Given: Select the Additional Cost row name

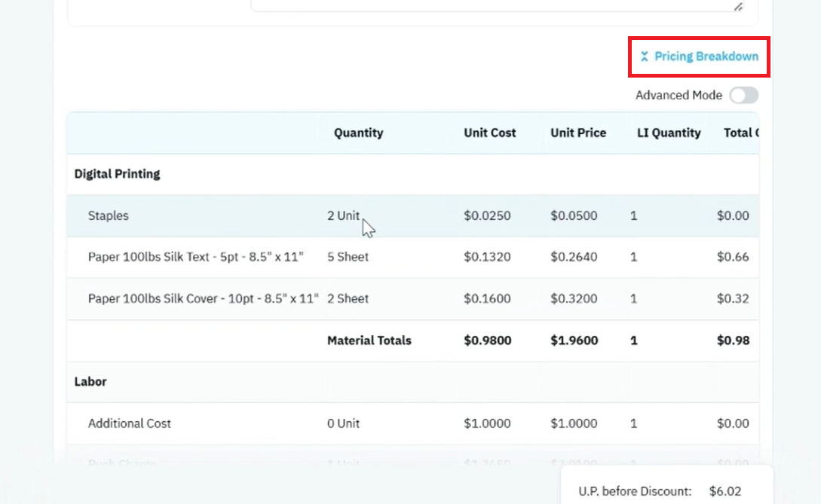Looking at the screenshot, I should [x=130, y=423].
